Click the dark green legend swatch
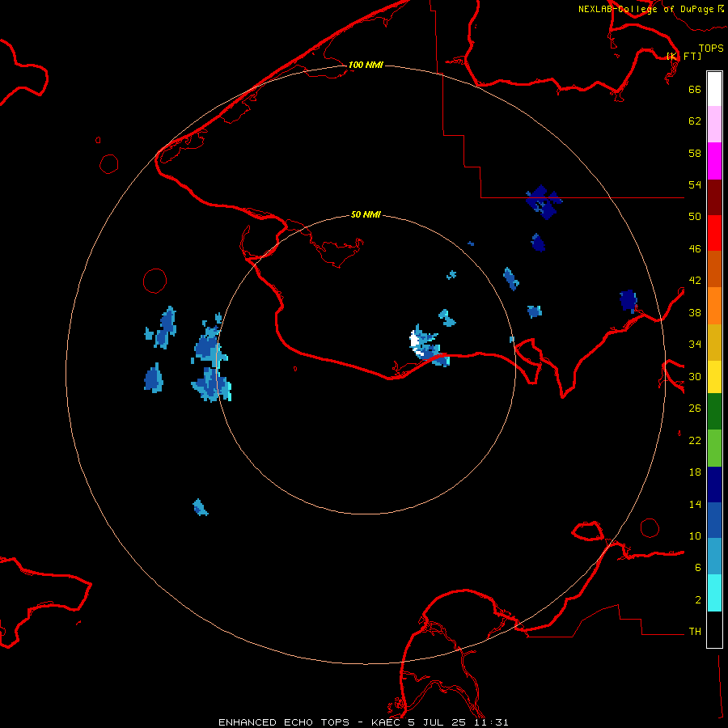The image size is (728, 728). click(x=714, y=412)
